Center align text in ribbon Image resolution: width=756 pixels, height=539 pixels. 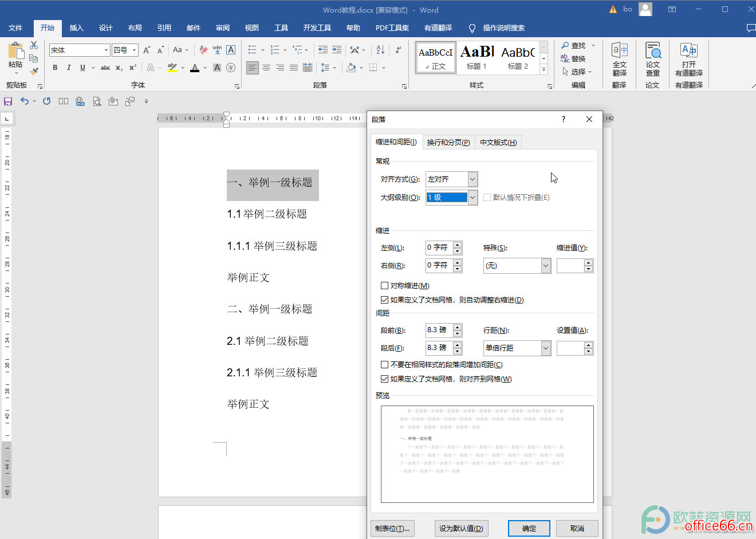click(266, 68)
